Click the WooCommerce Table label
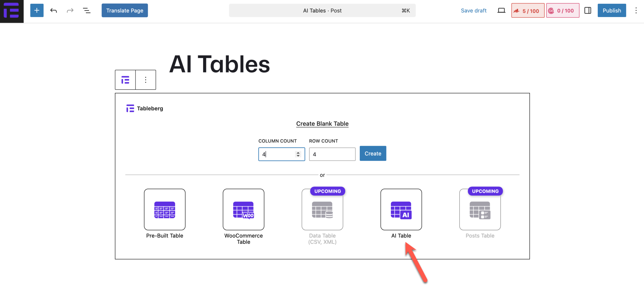Viewport: 644px width, 308px height. coord(244,239)
